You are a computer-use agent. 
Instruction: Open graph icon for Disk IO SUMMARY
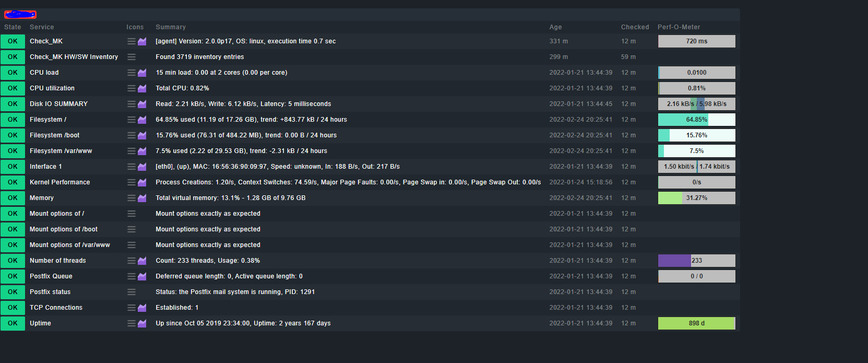142,104
